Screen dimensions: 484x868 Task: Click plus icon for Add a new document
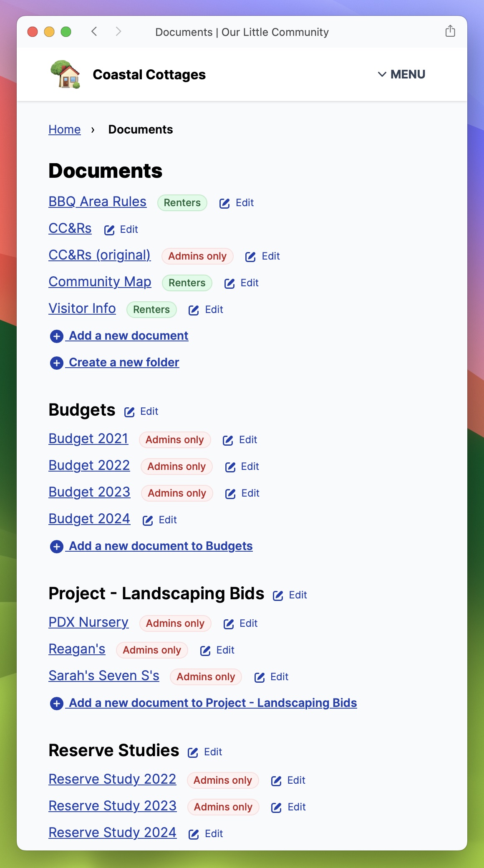pyautogui.click(x=57, y=336)
